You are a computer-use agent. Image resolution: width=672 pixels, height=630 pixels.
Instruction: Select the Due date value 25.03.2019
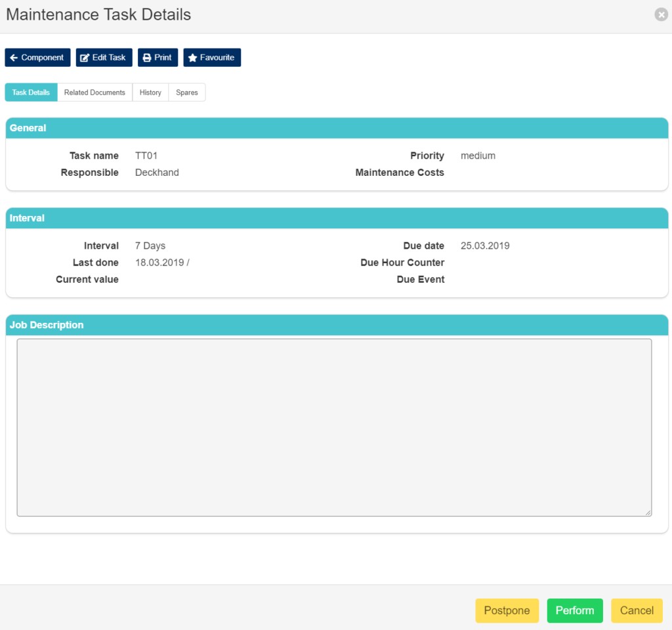(485, 245)
